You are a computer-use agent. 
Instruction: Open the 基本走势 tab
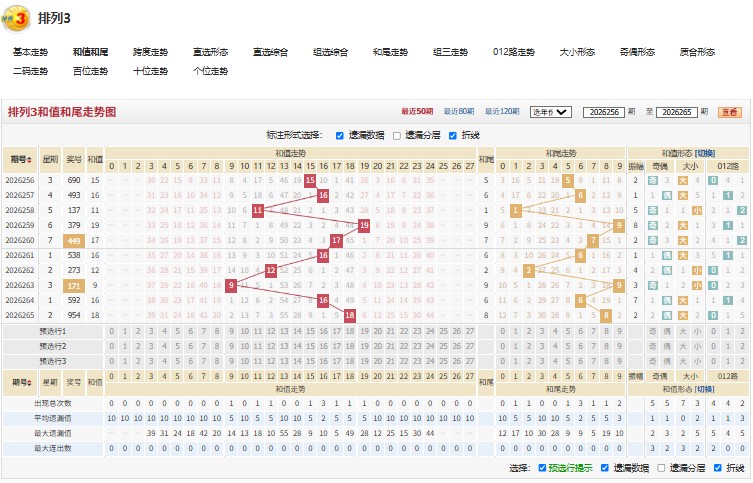coord(30,52)
